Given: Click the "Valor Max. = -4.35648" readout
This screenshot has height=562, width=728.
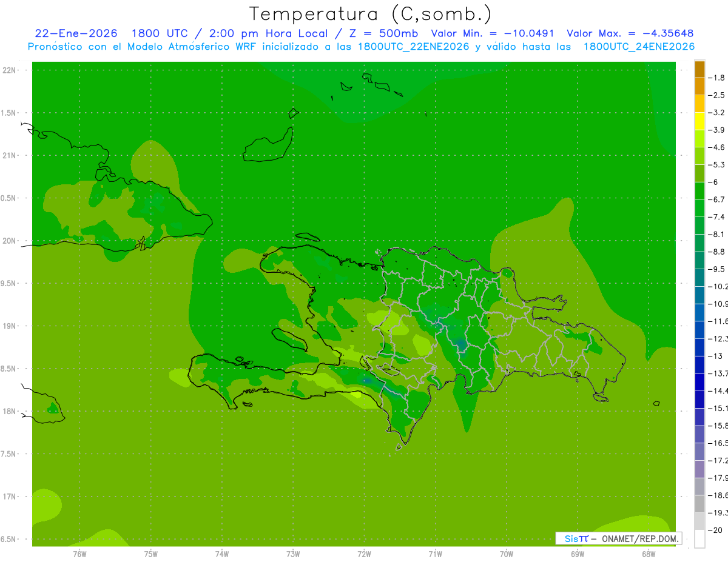Looking at the screenshot, I should [x=630, y=33].
